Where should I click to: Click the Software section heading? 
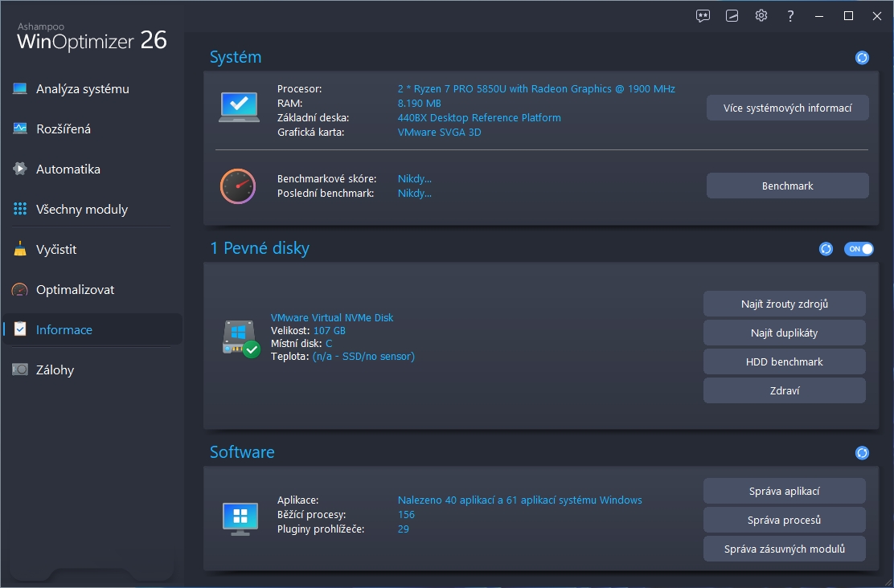click(242, 452)
